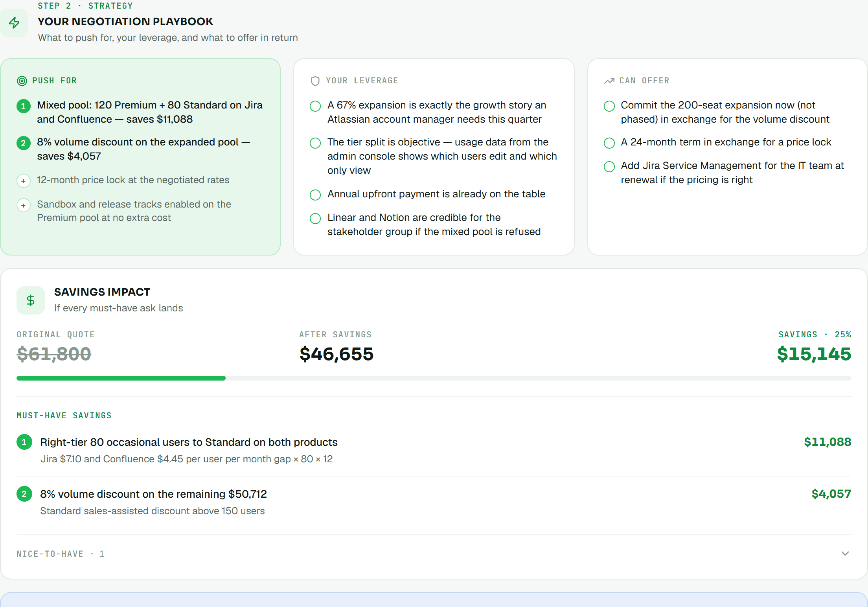868x607 pixels.
Task: Click the struck-through $61,800 original quote
Action: point(54,354)
